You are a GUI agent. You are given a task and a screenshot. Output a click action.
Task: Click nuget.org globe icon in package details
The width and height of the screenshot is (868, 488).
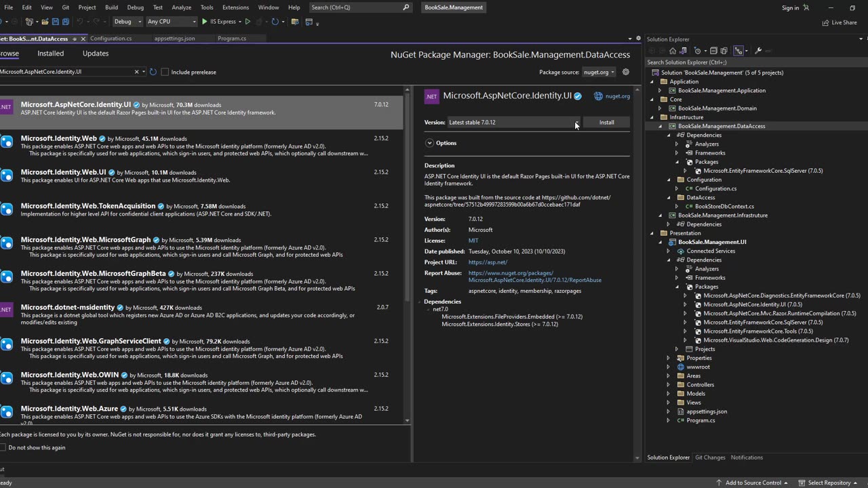pyautogui.click(x=598, y=96)
